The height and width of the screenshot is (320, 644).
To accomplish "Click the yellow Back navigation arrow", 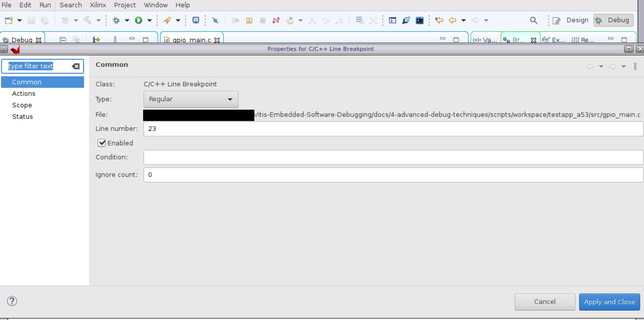I will pos(453,20).
